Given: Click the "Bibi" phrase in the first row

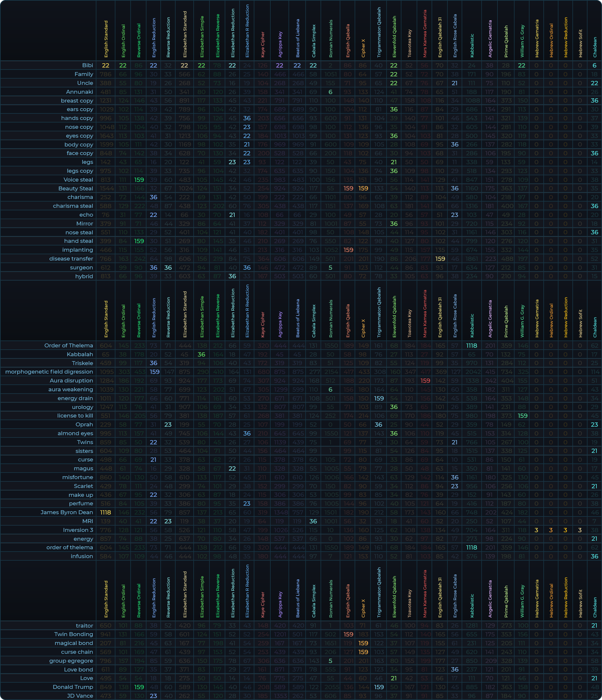Looking at the screenshot, I should tap(87, 65).
